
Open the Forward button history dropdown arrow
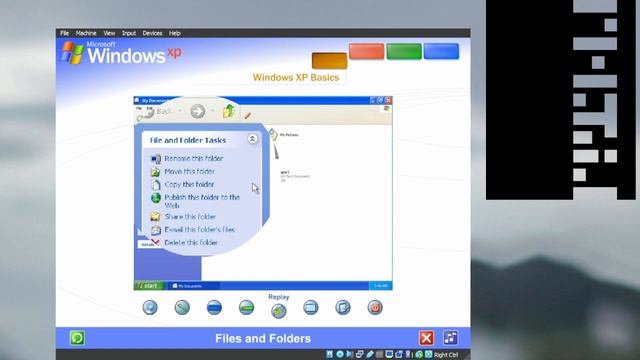[x=213, y=111]
